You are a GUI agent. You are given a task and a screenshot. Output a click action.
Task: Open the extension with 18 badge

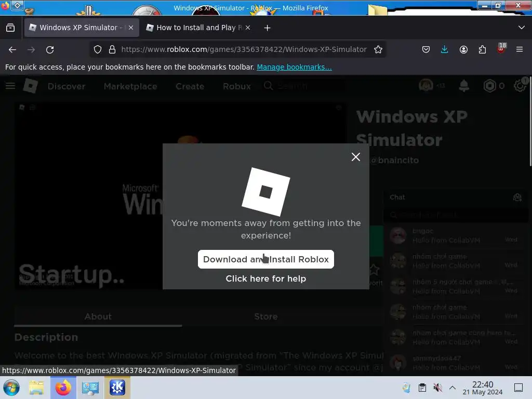501,48
